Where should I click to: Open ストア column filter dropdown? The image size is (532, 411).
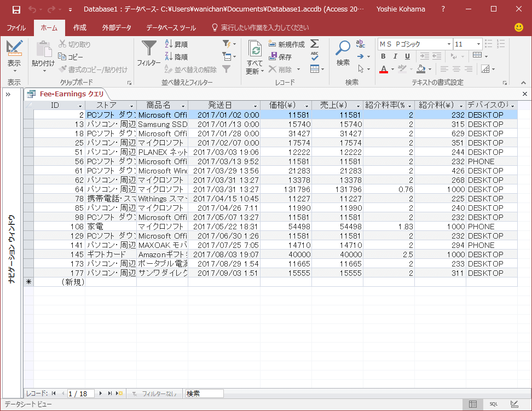point(132,106)
